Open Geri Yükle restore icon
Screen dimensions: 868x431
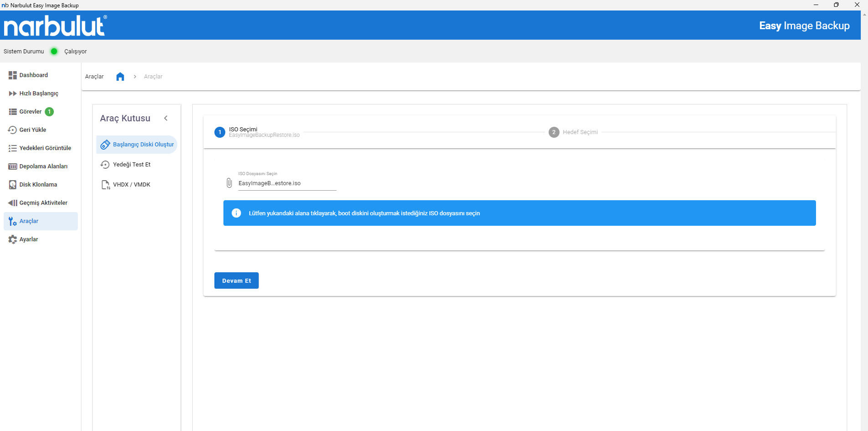(x=12, y=130)
